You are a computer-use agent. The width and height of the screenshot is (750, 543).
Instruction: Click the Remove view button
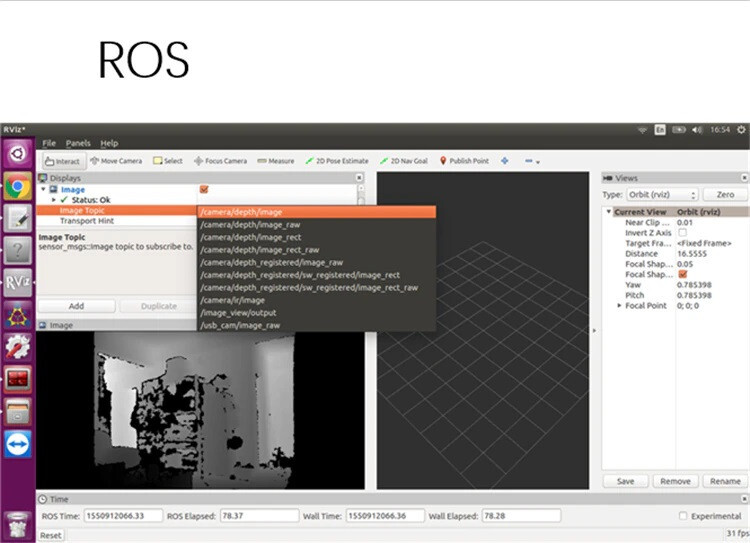[x=675, y=481]
